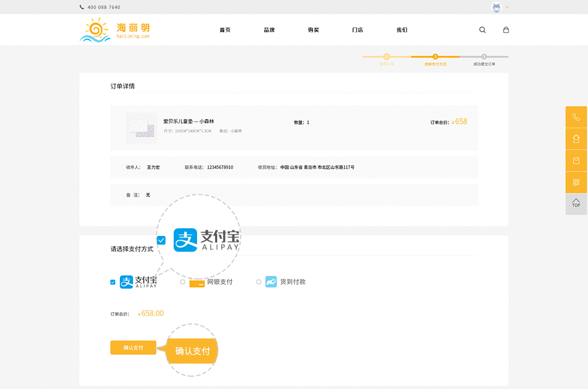Click the sidebar phone contact icon
This screenshot has width=588, height=389.
577,117
